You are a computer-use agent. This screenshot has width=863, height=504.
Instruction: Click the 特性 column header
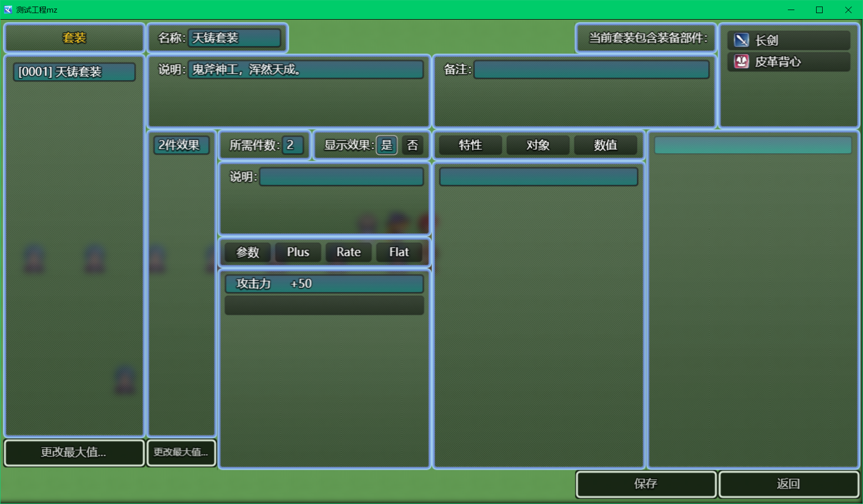pyautogui.click(x=471, y=145)
